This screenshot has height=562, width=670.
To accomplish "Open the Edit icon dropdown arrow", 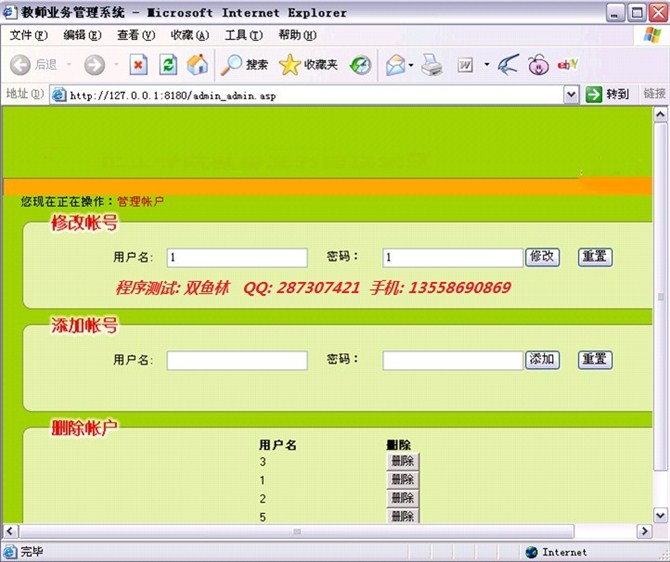I will tap(487, 65).
